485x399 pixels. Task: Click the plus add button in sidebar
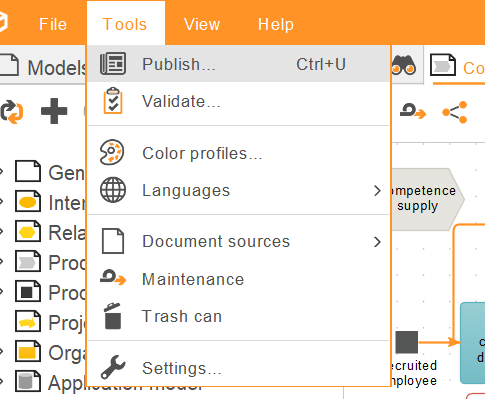point(54,111)
